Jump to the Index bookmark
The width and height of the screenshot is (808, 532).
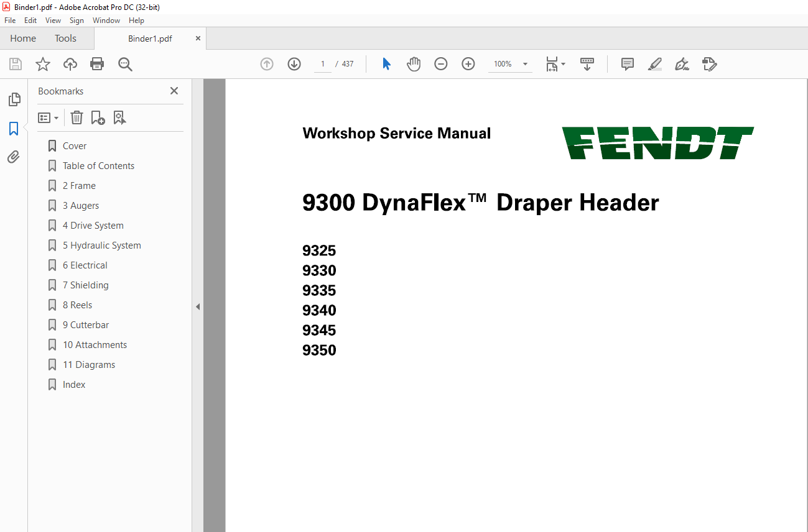coord(74,385)
